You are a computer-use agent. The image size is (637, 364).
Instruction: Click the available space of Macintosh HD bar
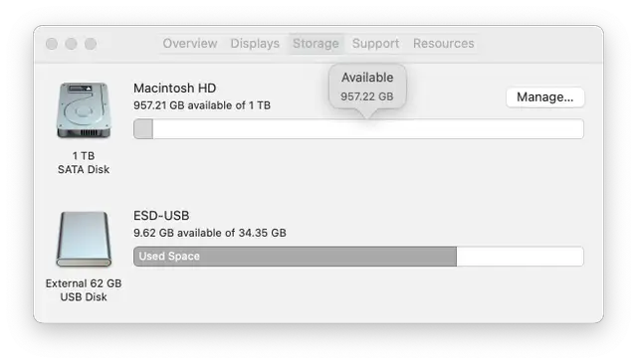pyautogui.click(x=368, y=129)
